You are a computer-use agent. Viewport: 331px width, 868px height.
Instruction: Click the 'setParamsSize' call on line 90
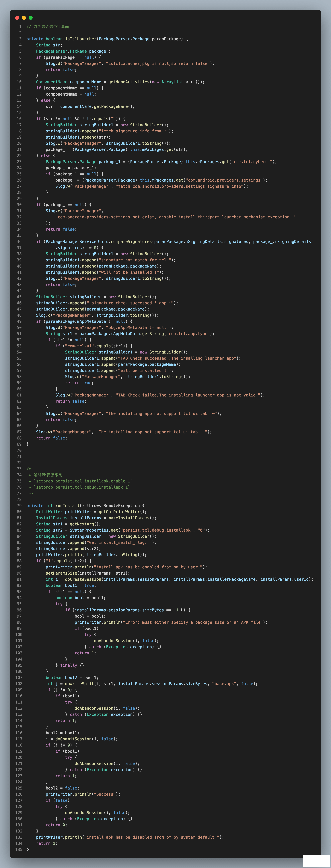point(61,573)
